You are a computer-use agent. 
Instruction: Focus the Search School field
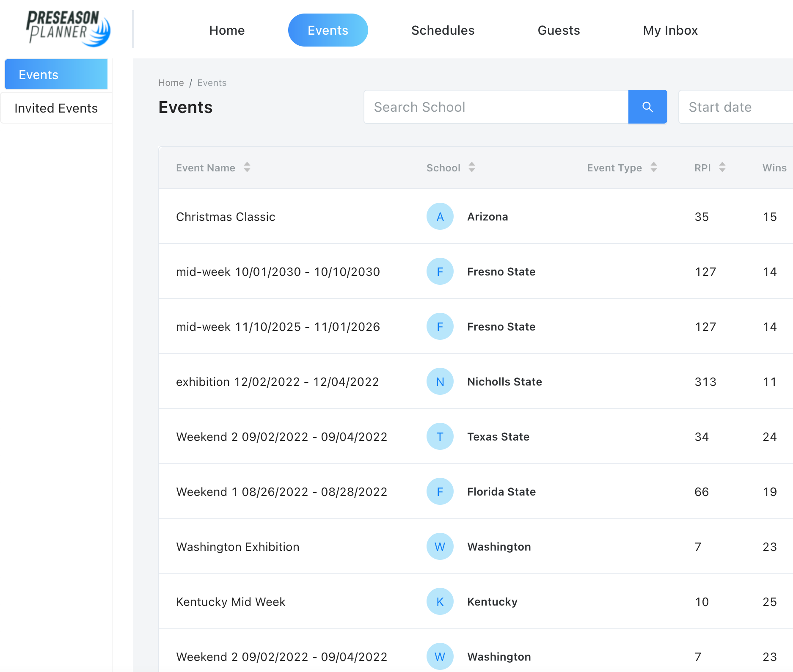tap(496, 107)
